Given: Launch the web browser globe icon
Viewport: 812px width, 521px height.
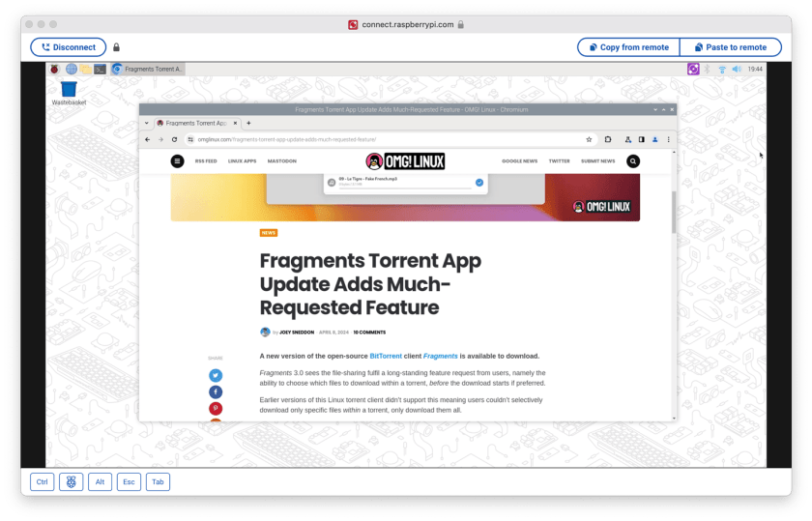Looking at the screenshot, I should (x=72, y=69).
